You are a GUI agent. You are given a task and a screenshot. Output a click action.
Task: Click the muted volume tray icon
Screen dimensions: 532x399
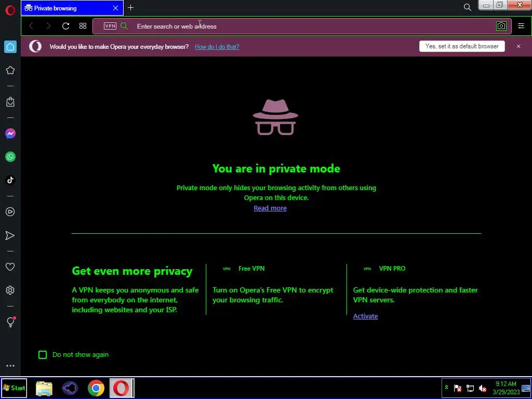click(483, 388)
